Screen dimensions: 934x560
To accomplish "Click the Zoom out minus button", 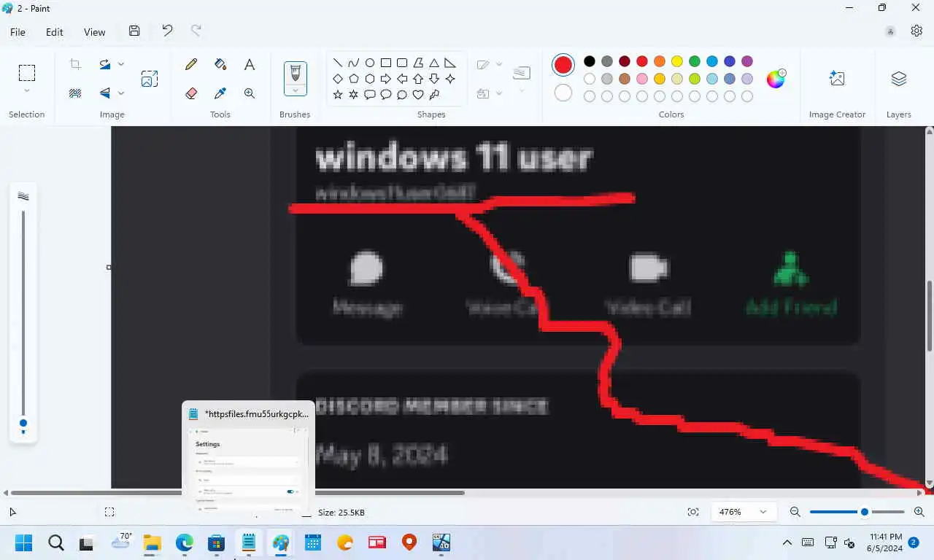I will pyautogui.click(x=795, y=512).
